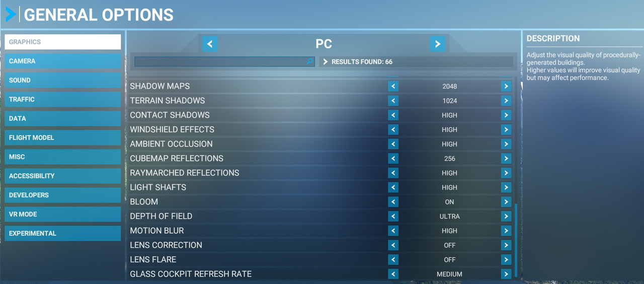Select the Graphics category tab
This screenshot has height=284, width=644.
63,42
